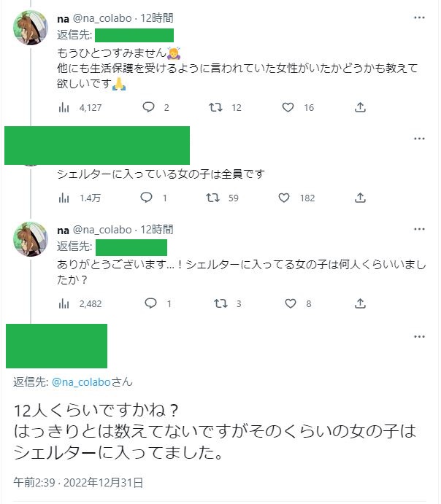
Task: Open the 午前2:39 · 2022年12月31日 timestamp
Action: pos(78,482)
